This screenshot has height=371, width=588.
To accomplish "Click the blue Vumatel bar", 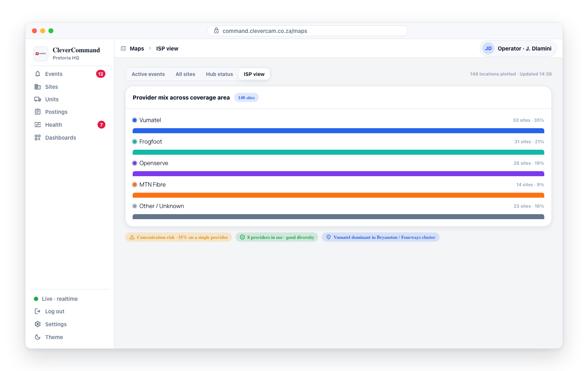I will click(x=338, y=131).
